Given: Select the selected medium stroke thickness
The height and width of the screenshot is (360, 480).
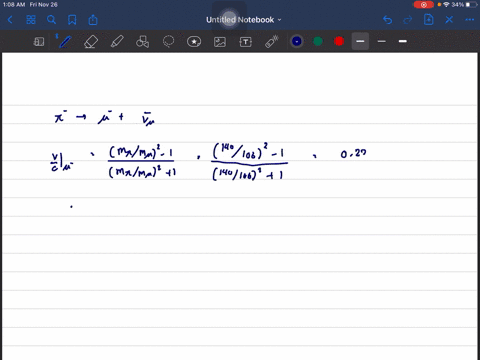Looking at the screenshot, I should (x=360, y=41).
